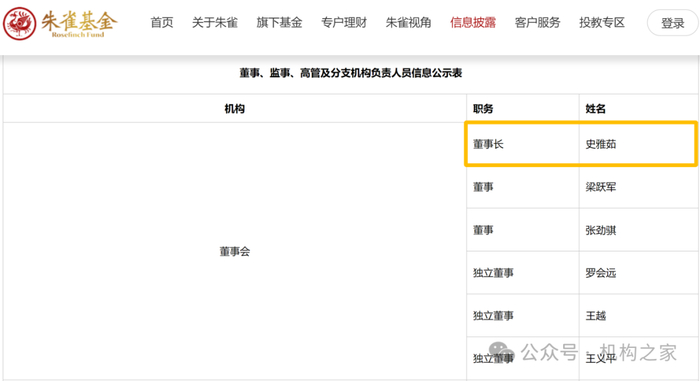Go to 投教专区 section
The width and height of the screenshot is (700, 381).
point(602,22)
